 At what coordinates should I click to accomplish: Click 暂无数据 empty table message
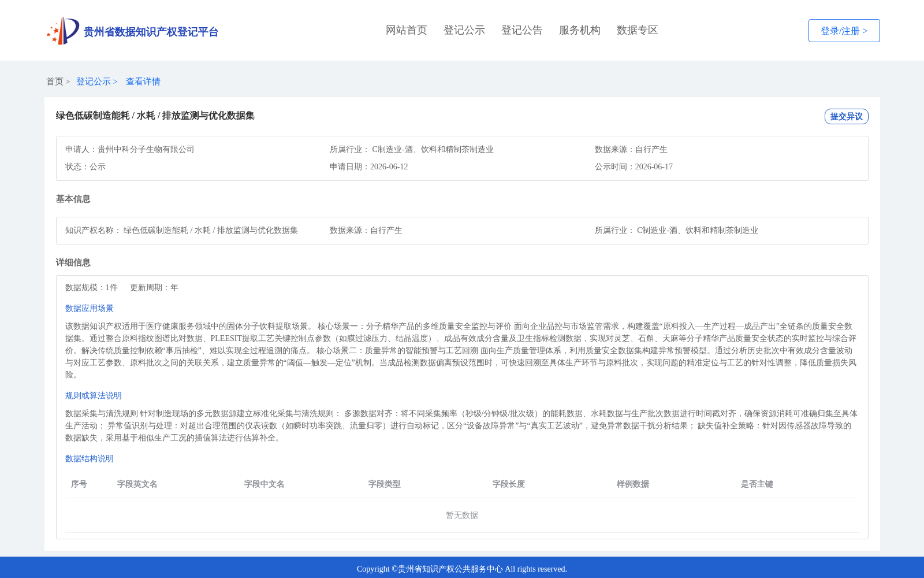coord(462,515)
